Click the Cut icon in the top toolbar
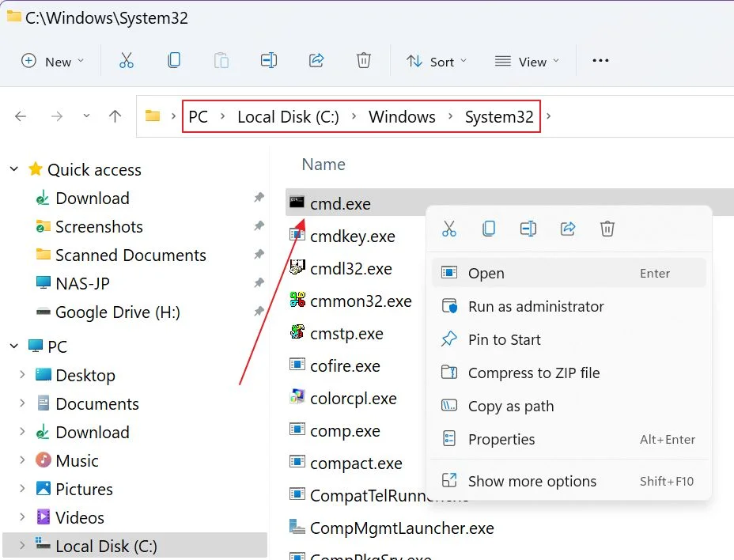This screenshot has width=734, height=560. (127, 61)
